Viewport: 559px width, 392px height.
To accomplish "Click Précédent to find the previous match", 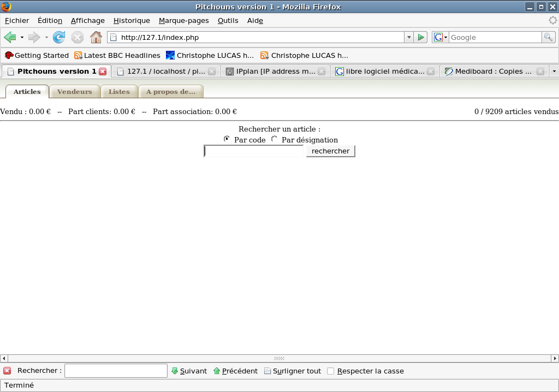I will click(235, 371).
